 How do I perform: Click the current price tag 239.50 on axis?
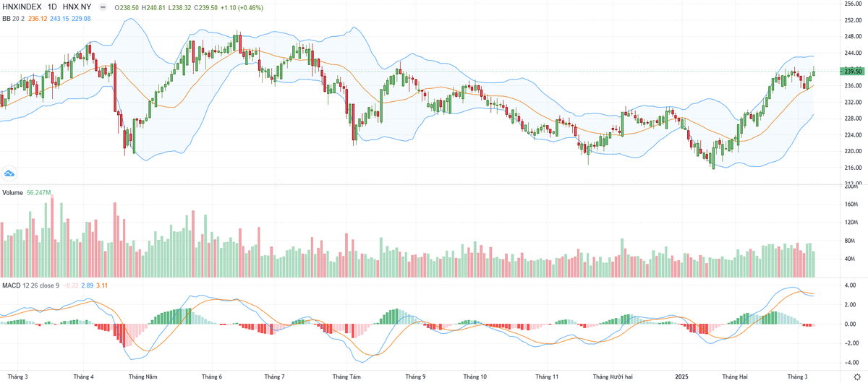853,71
